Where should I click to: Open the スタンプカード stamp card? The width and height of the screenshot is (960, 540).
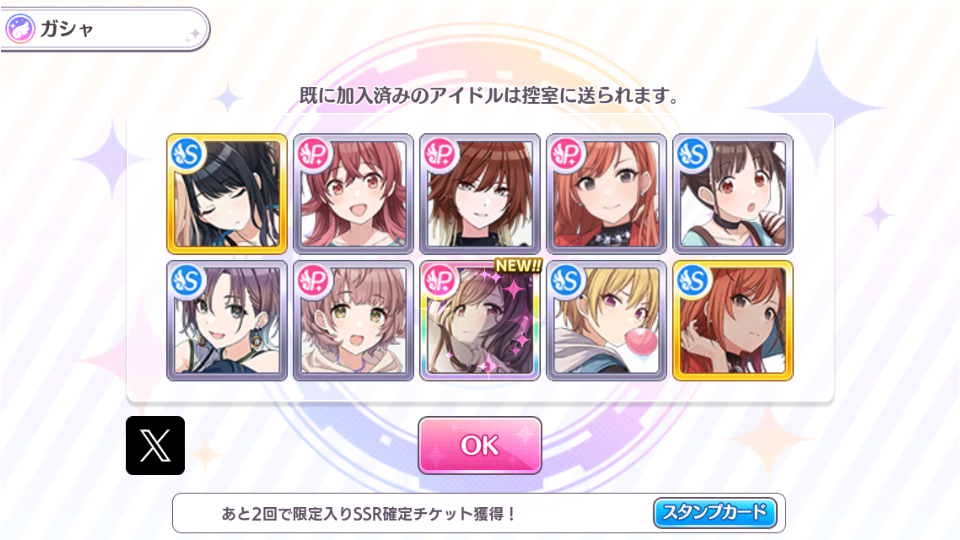(714, 512)
